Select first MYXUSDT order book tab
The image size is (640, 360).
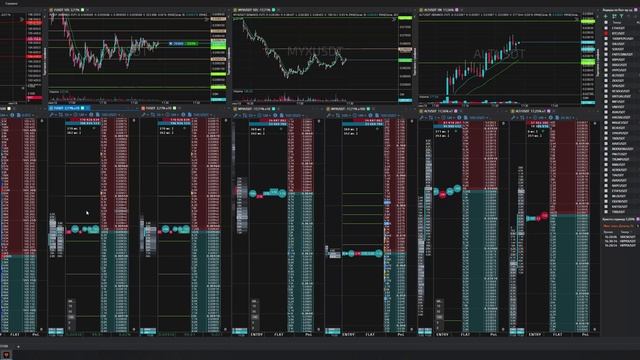(x=254, y=109)
